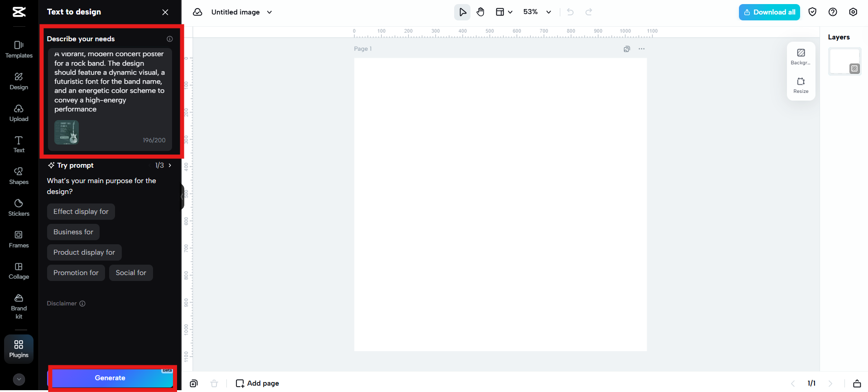Open the Shapes panel

[x=19, y=176]
